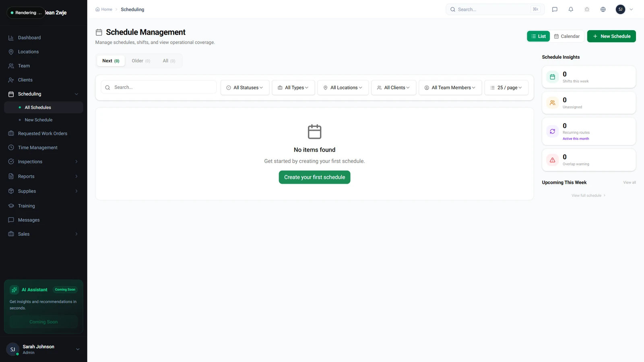Image resolution: width=644 pixels, height=362 pixels.
Task: Click the Team people icon in sidebar
Action: pos(11,66)
